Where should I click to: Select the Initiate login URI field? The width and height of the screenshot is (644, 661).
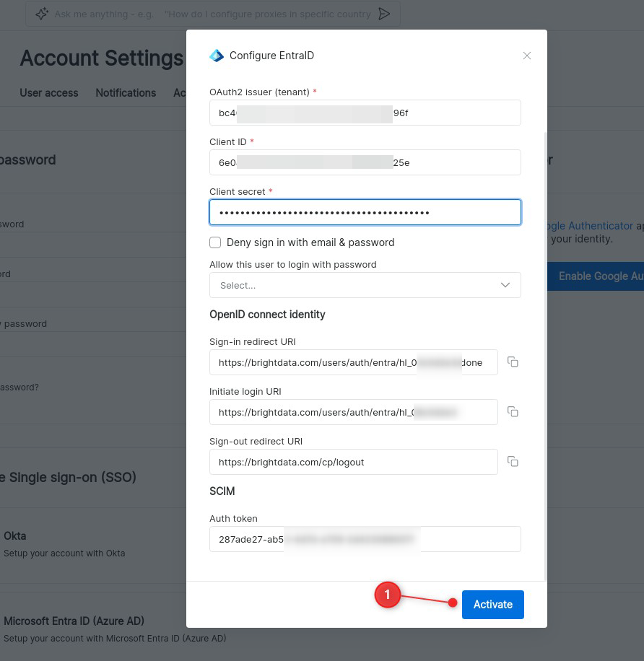(354, 412)
